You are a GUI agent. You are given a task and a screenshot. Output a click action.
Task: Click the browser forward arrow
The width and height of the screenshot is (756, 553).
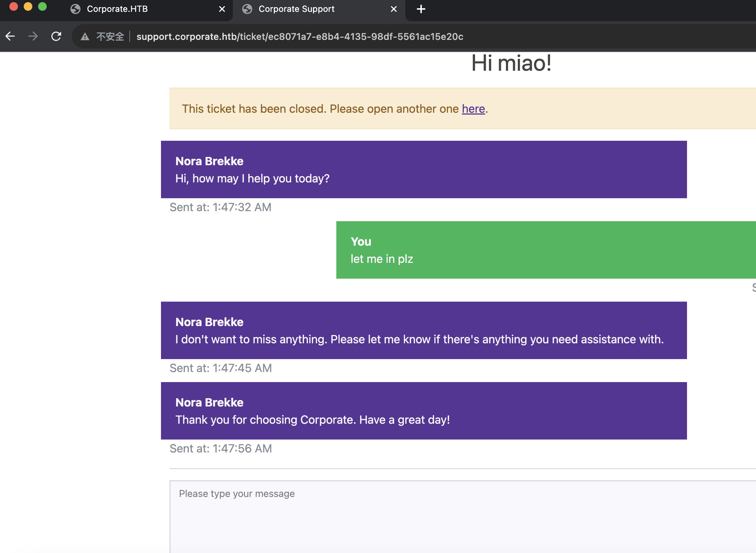[33, 36]
